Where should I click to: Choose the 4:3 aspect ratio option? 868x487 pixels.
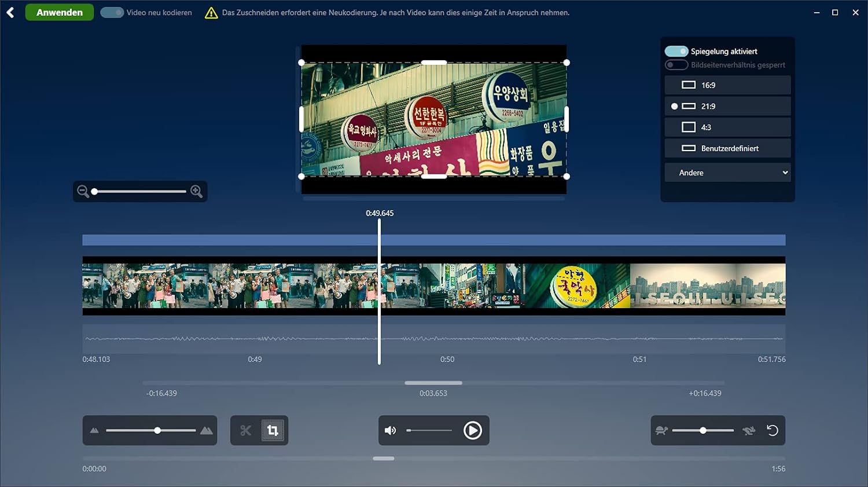click(727, 127)
